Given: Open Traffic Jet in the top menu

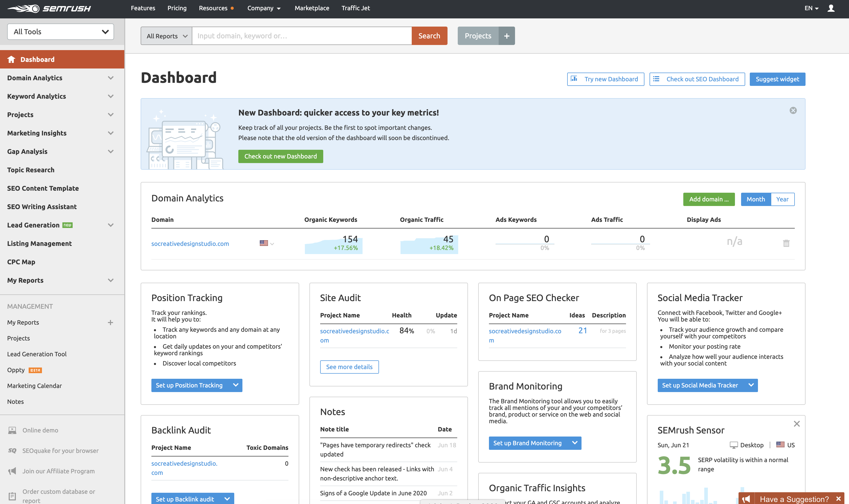Looking at the screenshot, I should pyautogui.click(x=356, y=8).
